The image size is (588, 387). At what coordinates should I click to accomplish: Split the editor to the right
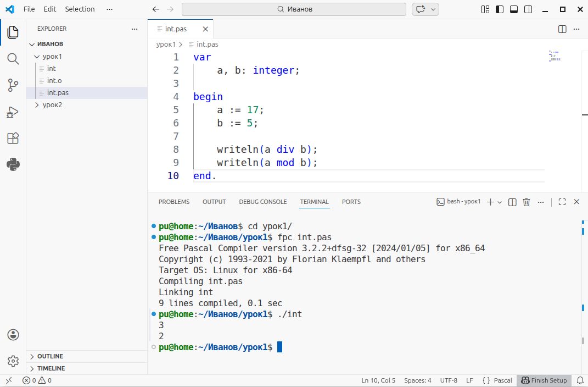tap(562, 29)
